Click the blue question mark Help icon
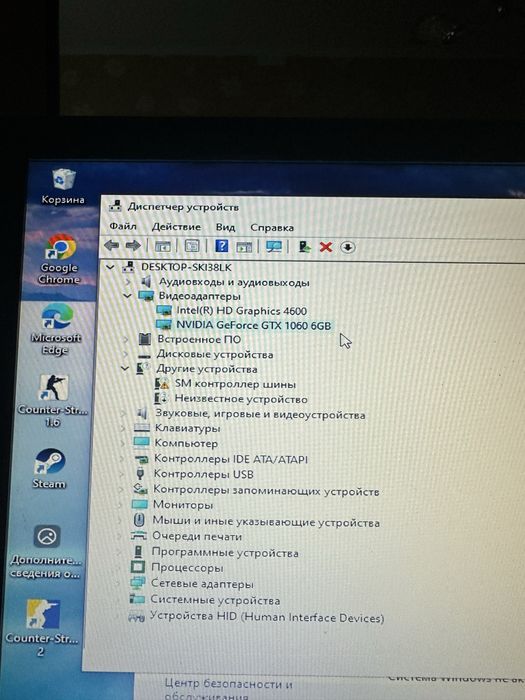The height and width of the screenshot is (700, 525). tap(221, 246)
